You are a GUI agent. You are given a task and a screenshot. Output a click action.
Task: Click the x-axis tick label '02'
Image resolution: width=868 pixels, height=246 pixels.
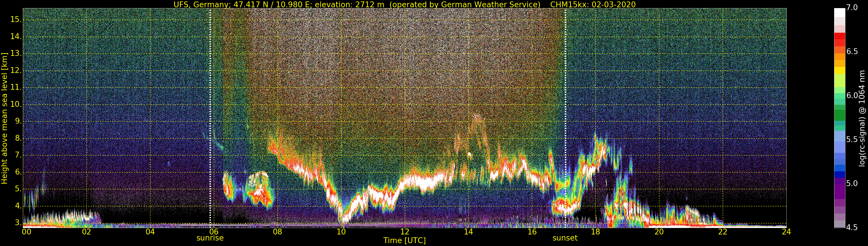click(87, 232)
